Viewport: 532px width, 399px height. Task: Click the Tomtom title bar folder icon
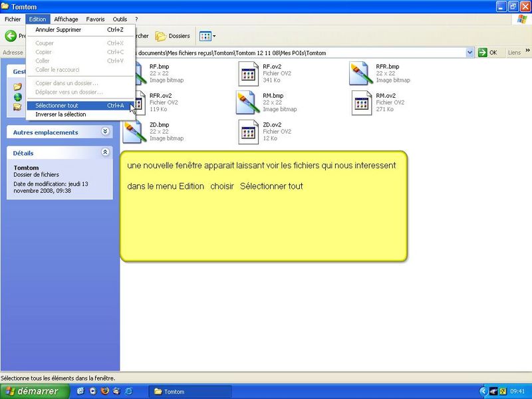tap(5, 7)
